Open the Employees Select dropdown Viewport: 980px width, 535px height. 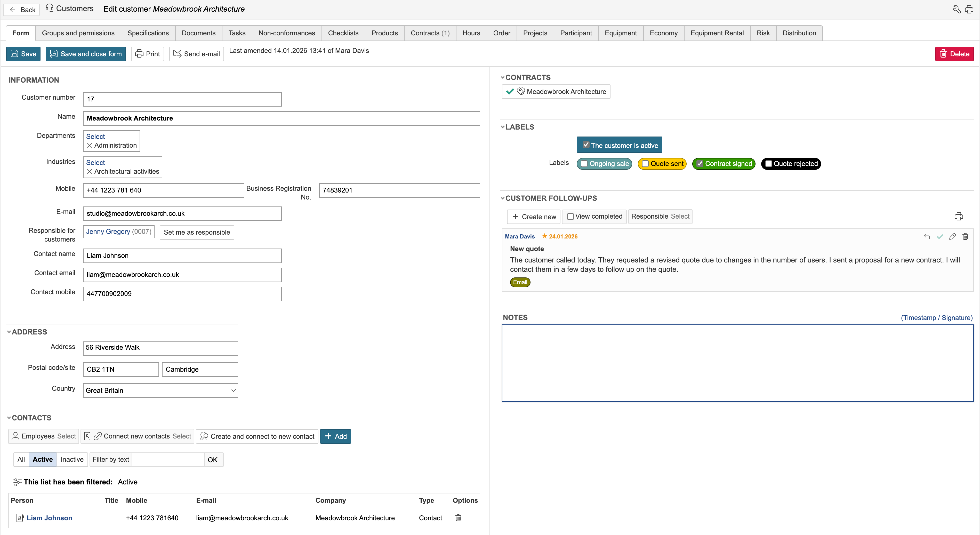(x=66, y=436)
